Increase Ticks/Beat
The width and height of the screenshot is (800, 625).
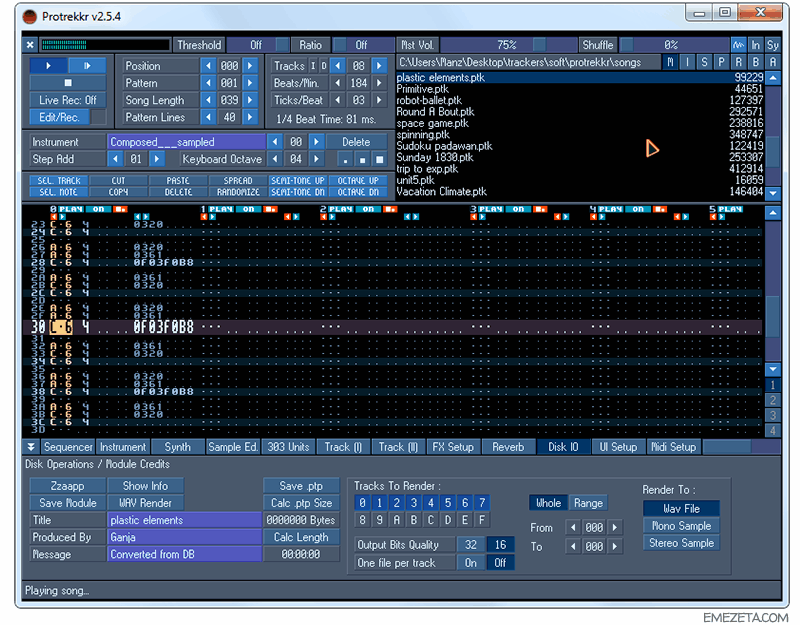[379, 100]
